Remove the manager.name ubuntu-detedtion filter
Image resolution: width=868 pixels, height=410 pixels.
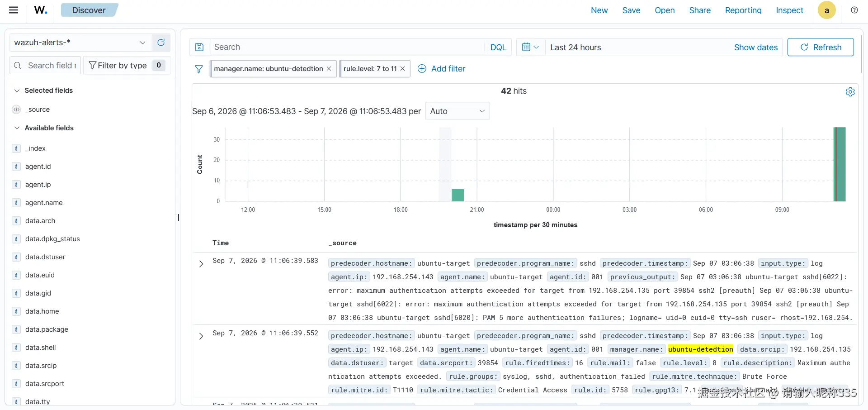(329, 69)
